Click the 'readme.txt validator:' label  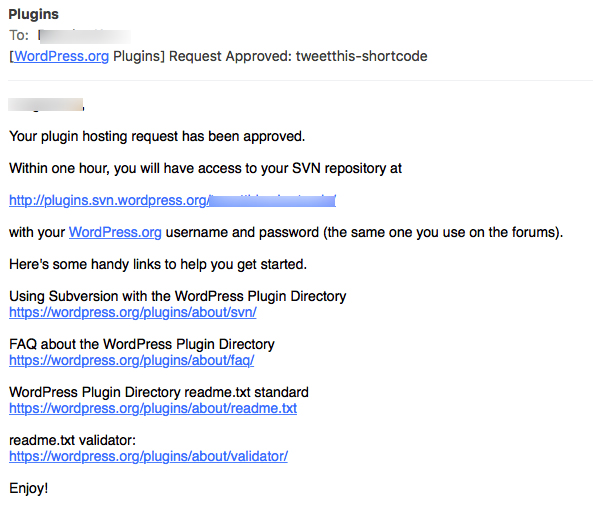tap(72, 440)
